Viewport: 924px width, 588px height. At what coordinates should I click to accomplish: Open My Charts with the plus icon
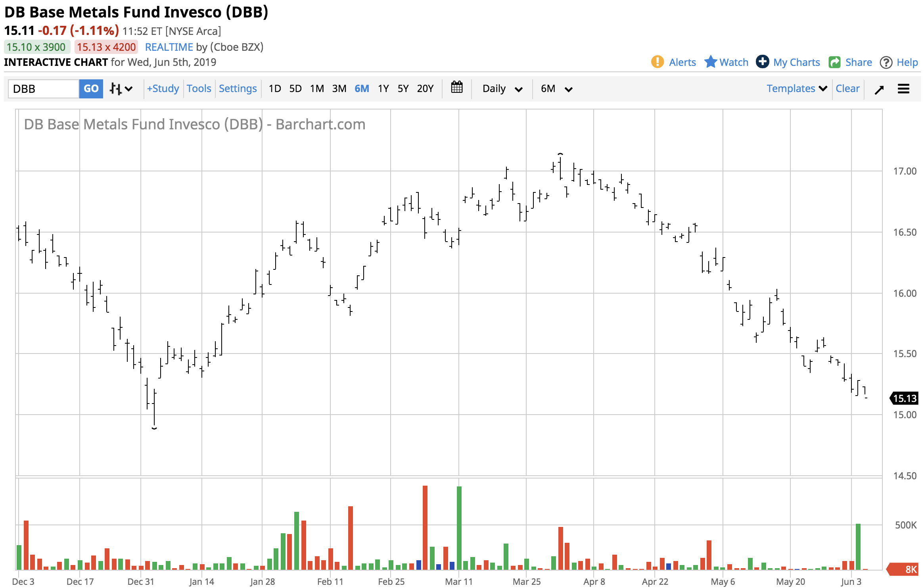coord(763,62)
